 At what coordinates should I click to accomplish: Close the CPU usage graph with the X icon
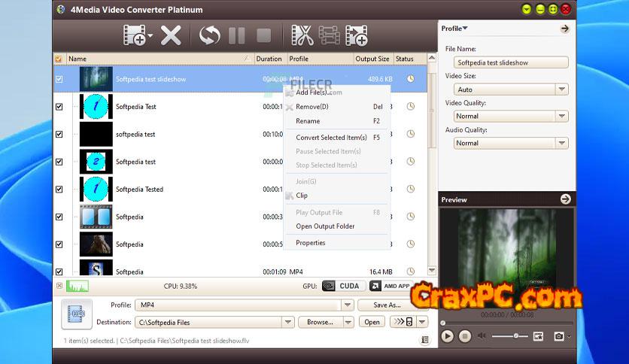click(x=59, y=286)
